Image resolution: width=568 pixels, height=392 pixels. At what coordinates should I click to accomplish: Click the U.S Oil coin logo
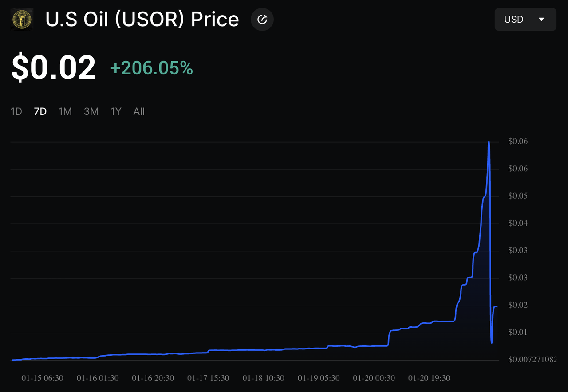(22, 19)
